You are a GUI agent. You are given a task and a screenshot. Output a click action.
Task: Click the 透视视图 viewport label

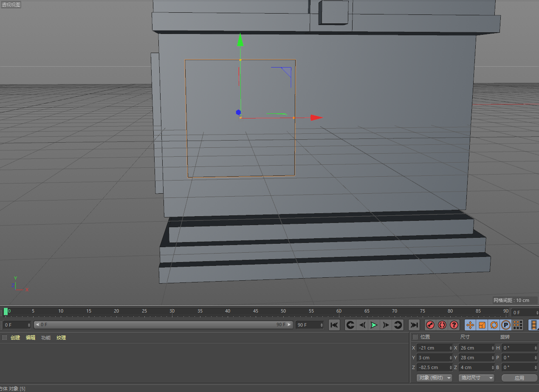point(11,5)
